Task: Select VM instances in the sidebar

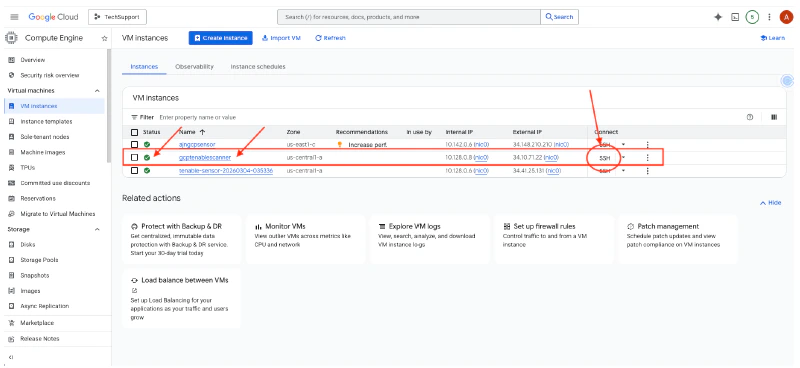Action: pos(54,106)
